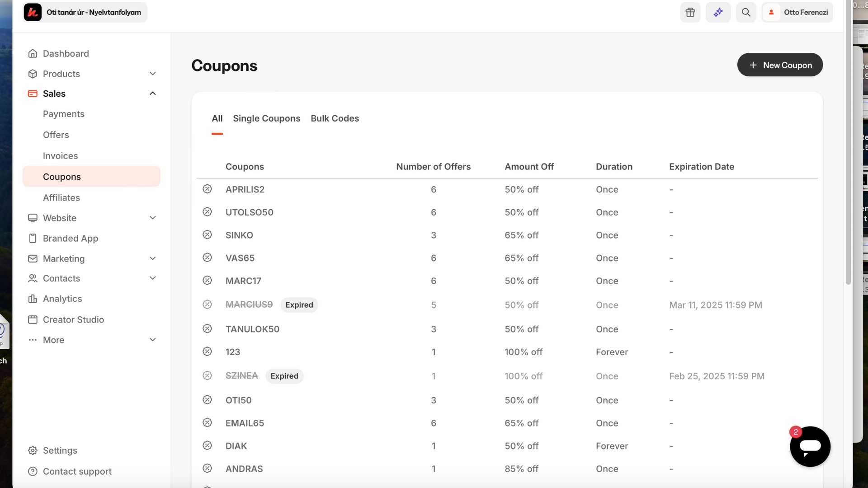Click the gift icon in top bar
Image resolution: width=868 pixels, height=488 pixels.
coord(690,12)
